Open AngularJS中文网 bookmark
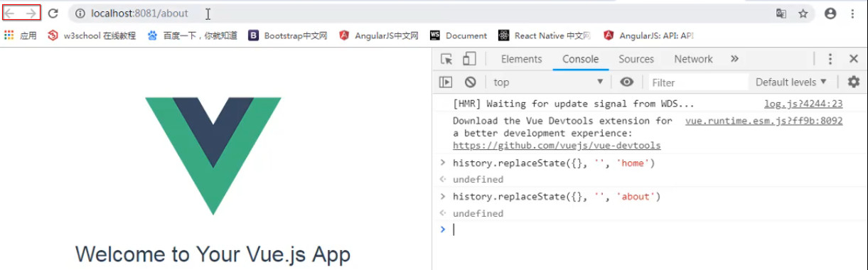The width and height of the screenshot is (868, 270). pos(379,36)
